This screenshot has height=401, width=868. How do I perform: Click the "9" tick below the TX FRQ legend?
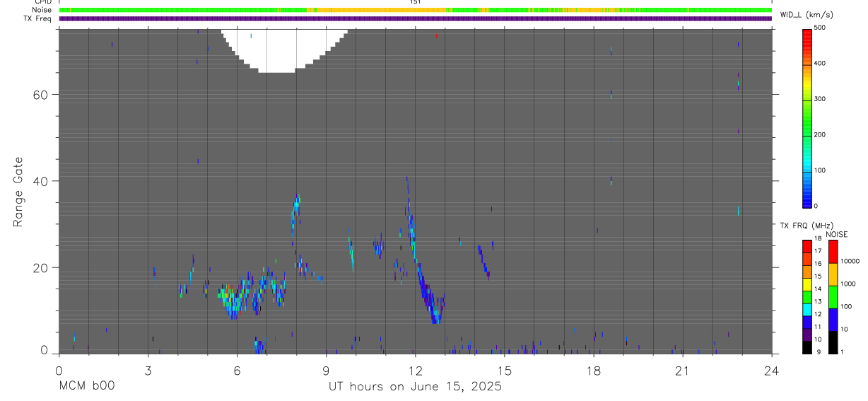click(817, 351)
